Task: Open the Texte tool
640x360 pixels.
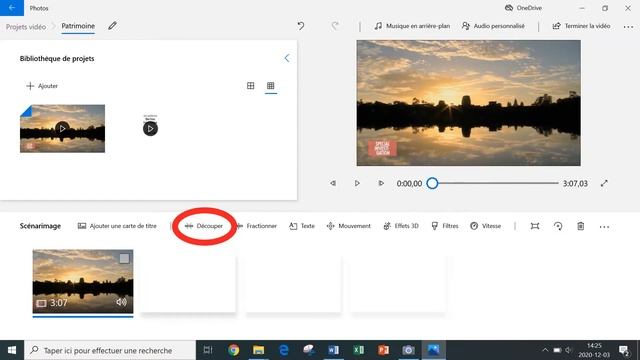Action: coord(302,226)
